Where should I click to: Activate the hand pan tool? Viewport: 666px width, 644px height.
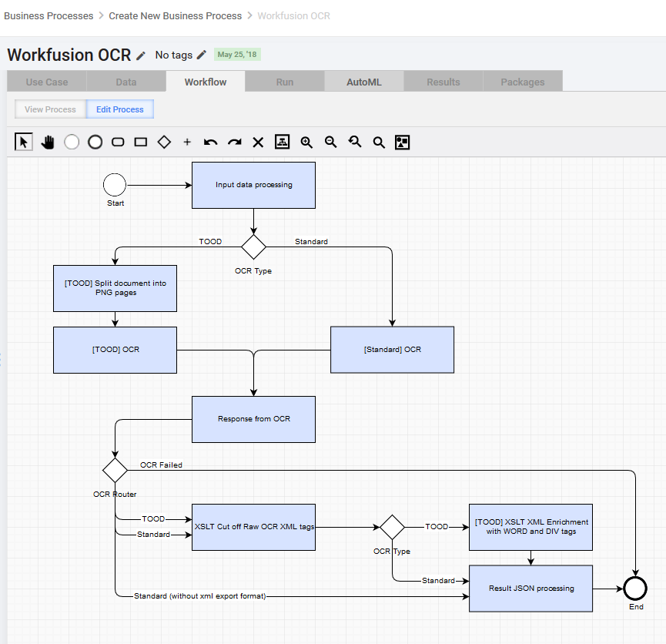click(x=48, y=142)
